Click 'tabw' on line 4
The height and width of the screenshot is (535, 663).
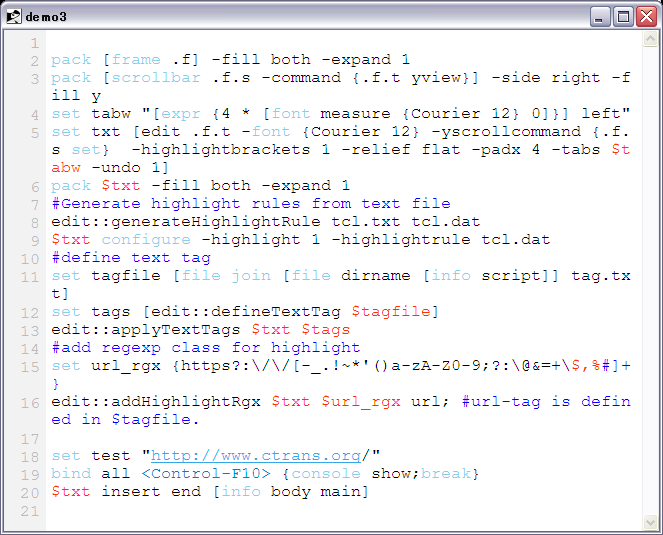tap(111, 114)
